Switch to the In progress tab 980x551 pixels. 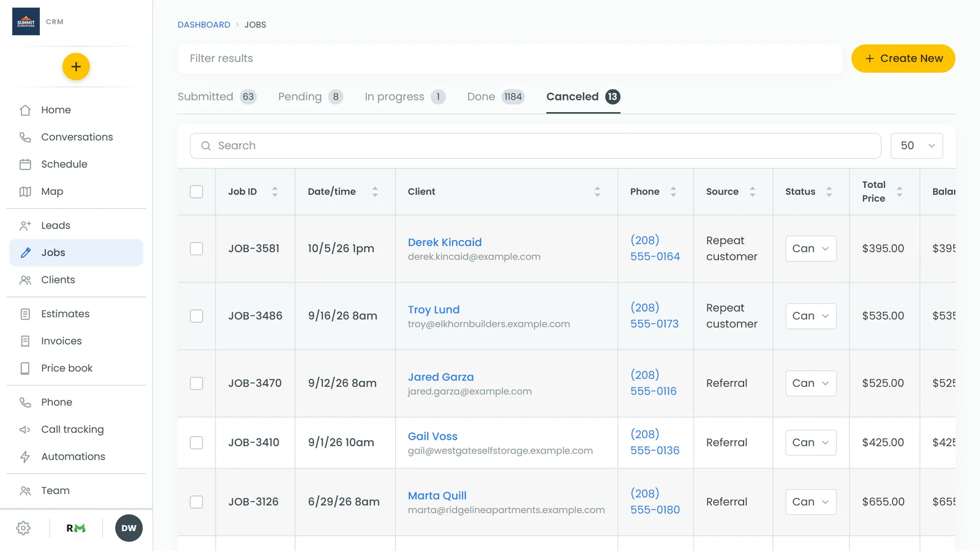[x=405, y=97]
